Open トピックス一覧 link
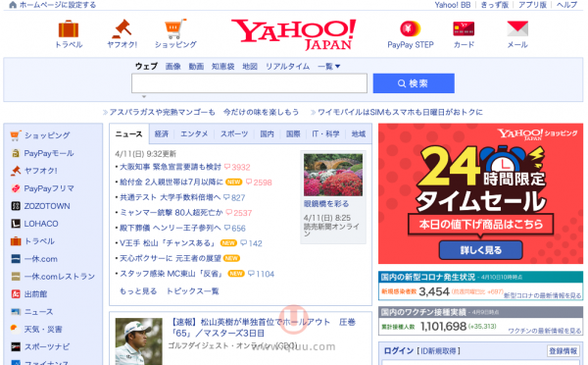This screenshot has height=365, width=588. [192, 291]
